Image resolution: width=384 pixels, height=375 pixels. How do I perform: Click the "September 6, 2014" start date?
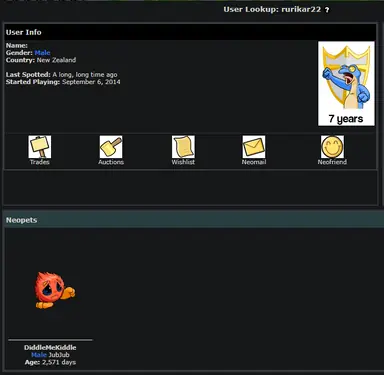(x=91, y=82)
